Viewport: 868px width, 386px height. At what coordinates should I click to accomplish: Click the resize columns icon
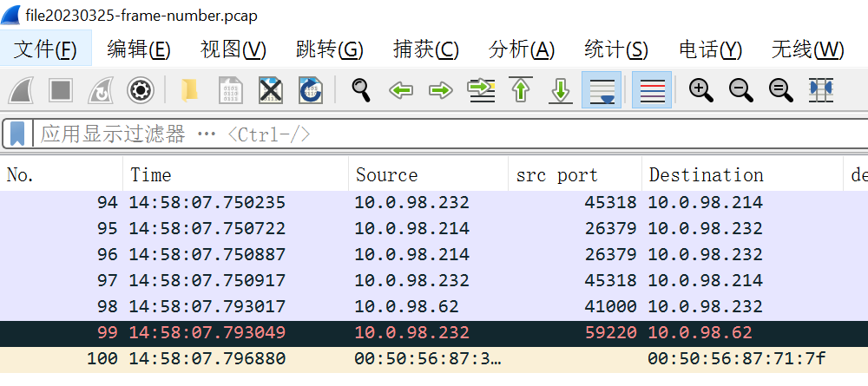(x=820, y=89)
